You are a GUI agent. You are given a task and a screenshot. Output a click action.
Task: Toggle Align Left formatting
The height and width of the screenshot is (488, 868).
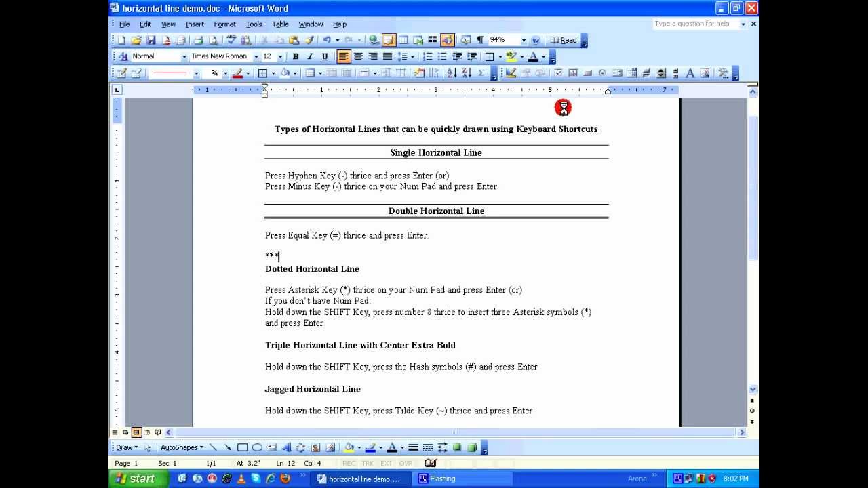pos(344,56)
